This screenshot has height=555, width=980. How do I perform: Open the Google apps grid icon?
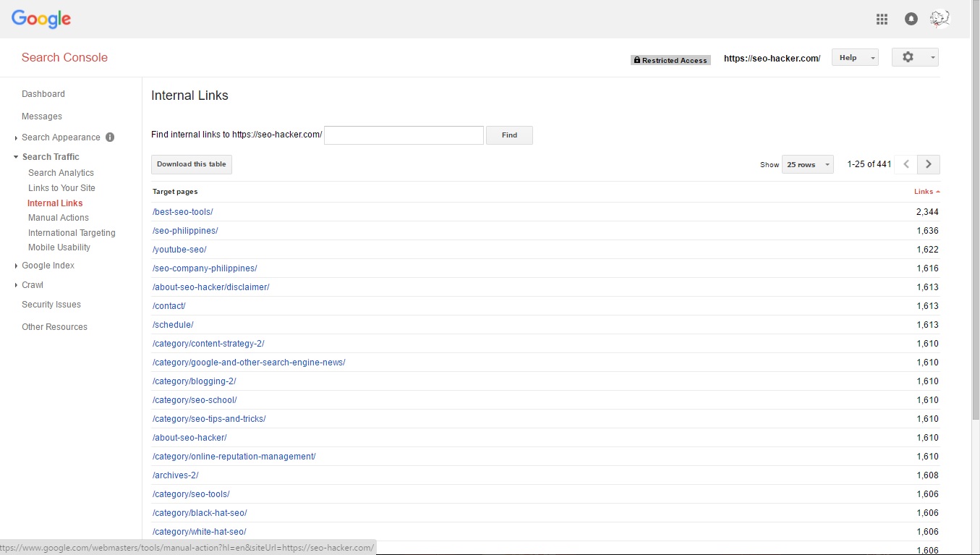click(x=882, y=20)
